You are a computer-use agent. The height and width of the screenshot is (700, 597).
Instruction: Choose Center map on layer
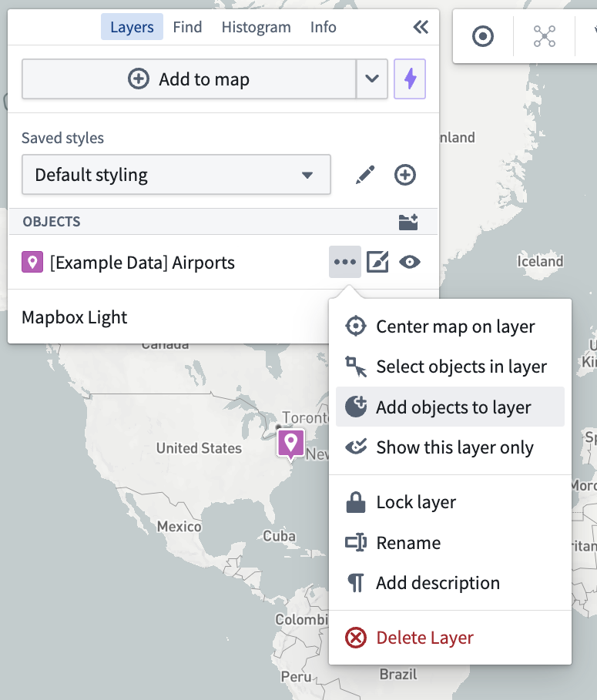coord(450,327)
